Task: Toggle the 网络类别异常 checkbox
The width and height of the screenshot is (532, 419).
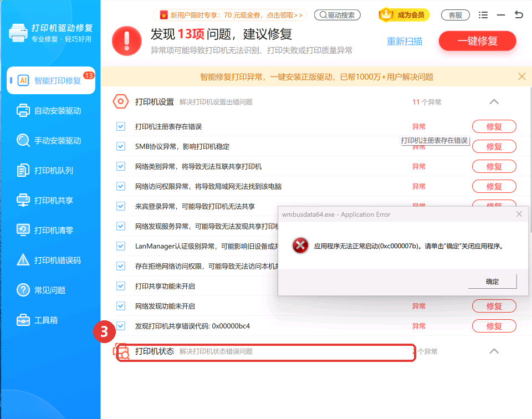Action: coord(121,166)
